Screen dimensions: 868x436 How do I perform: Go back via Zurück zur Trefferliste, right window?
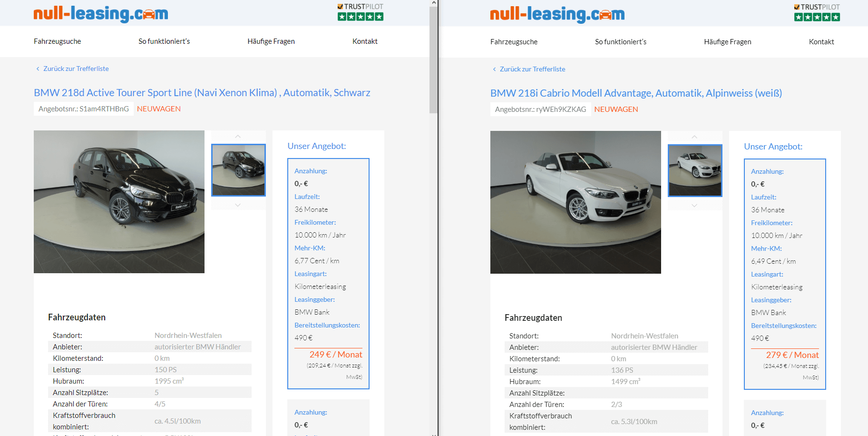click(x=529, y=69)
